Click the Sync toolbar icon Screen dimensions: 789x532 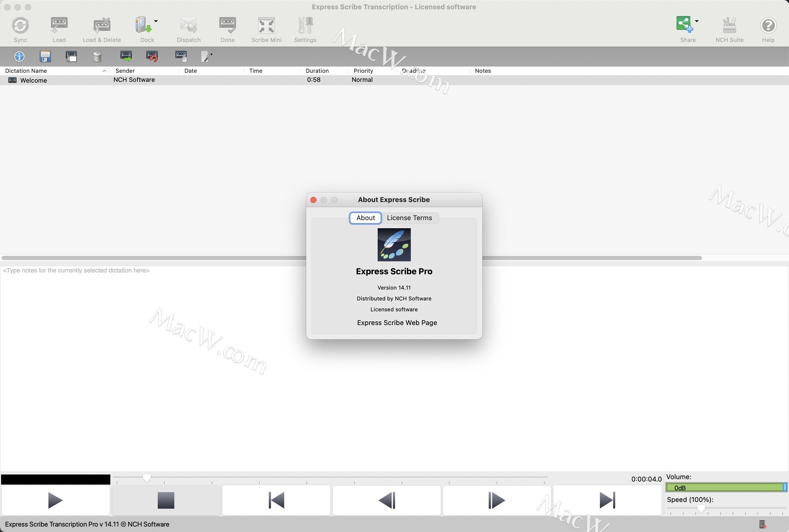point(20,26)
